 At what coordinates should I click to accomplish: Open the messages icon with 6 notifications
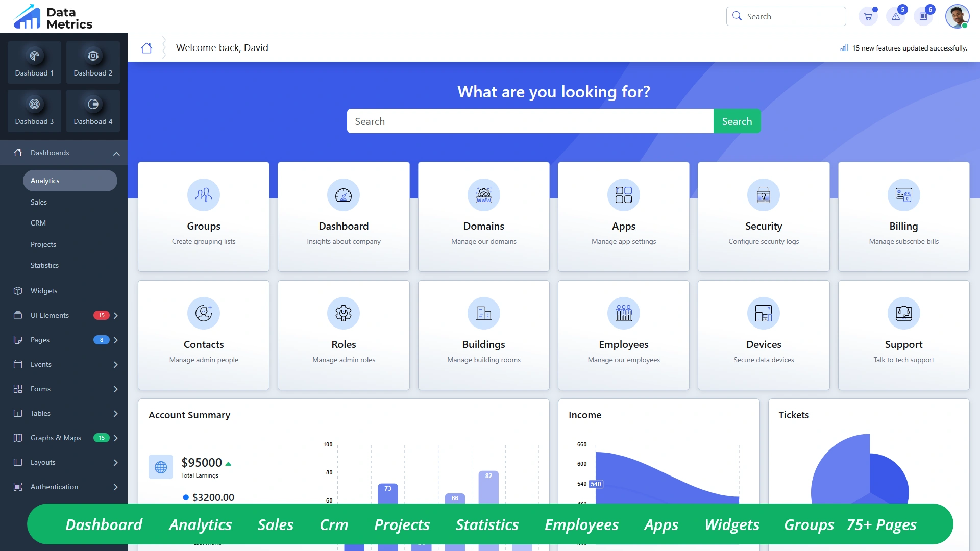[924, 16]
